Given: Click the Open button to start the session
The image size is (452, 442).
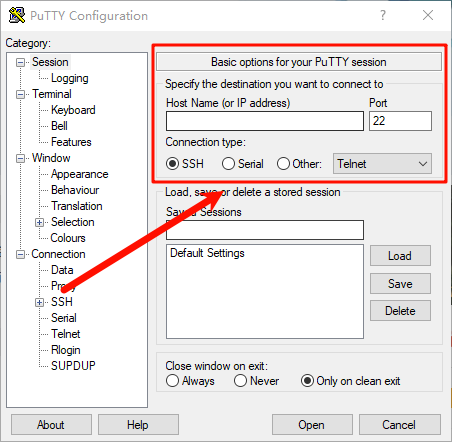Looking at the screenshot, I should (x=312, y=425).
